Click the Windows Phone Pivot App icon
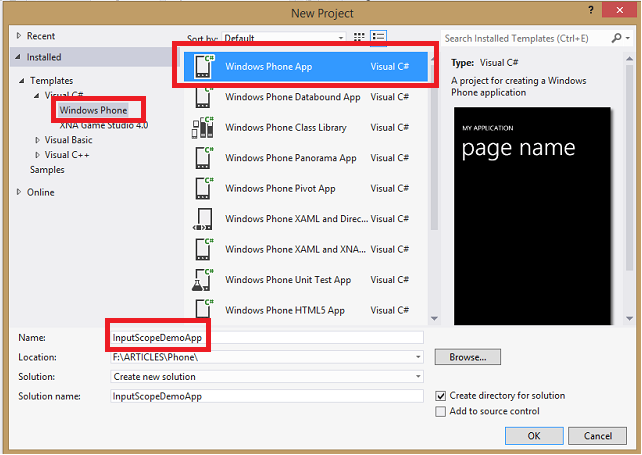 click(x=203, y=188)
